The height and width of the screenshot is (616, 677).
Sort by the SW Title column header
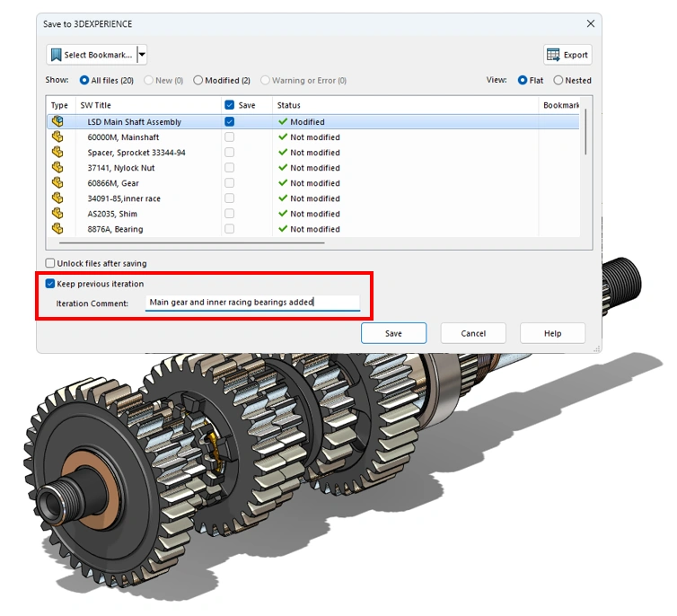coord(95,105)
